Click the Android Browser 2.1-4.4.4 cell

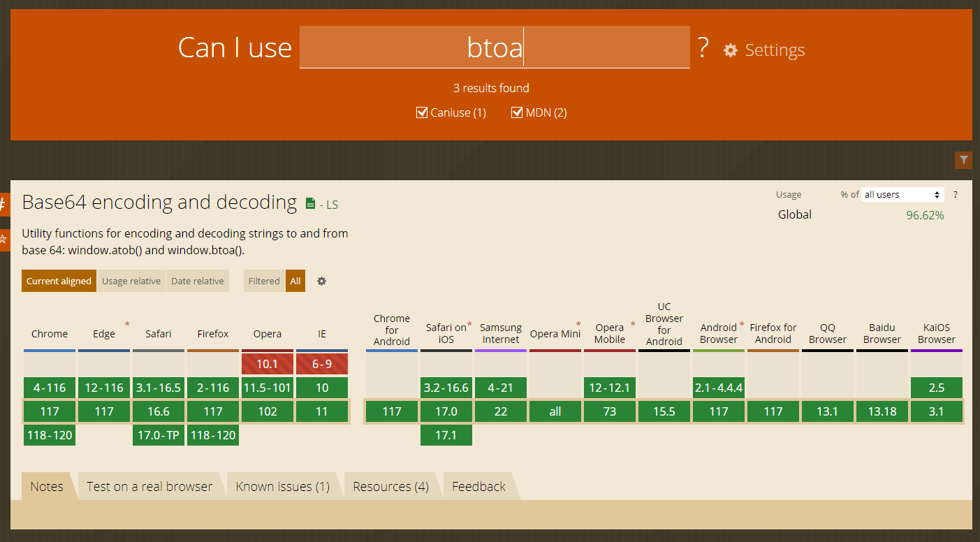(x=719, y=388)
